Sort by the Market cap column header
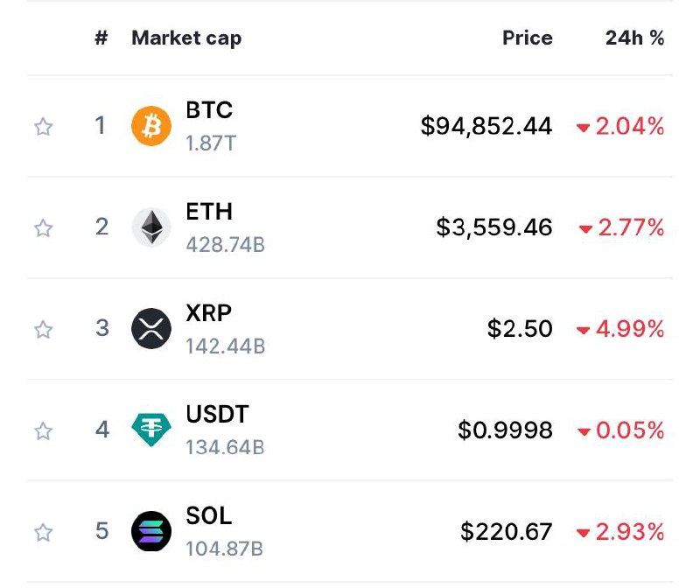This screenshot has height=588, width=700. 186,38
